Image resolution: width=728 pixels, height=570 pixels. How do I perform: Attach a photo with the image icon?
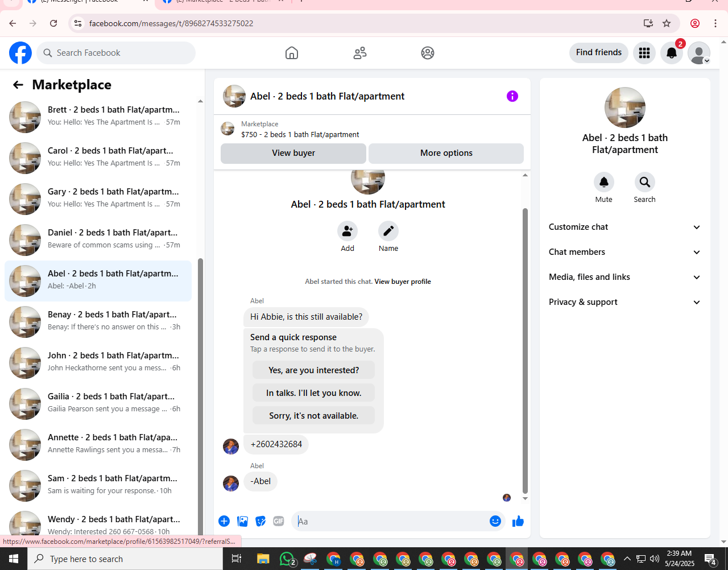pyautogui.click(x=242, y=521)
